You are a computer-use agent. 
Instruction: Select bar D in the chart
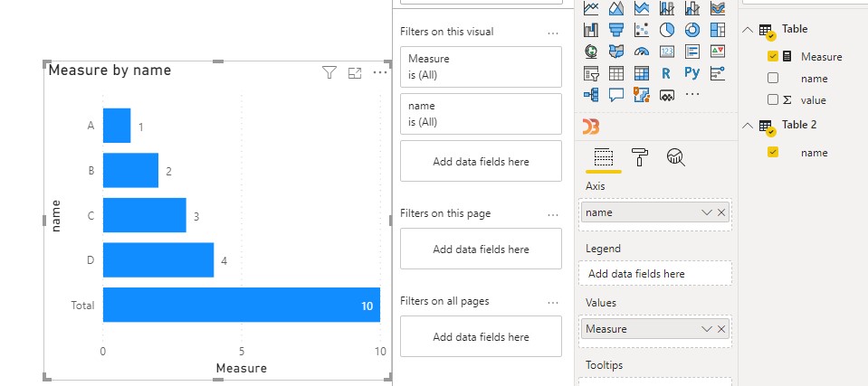(x=158, y=260)
